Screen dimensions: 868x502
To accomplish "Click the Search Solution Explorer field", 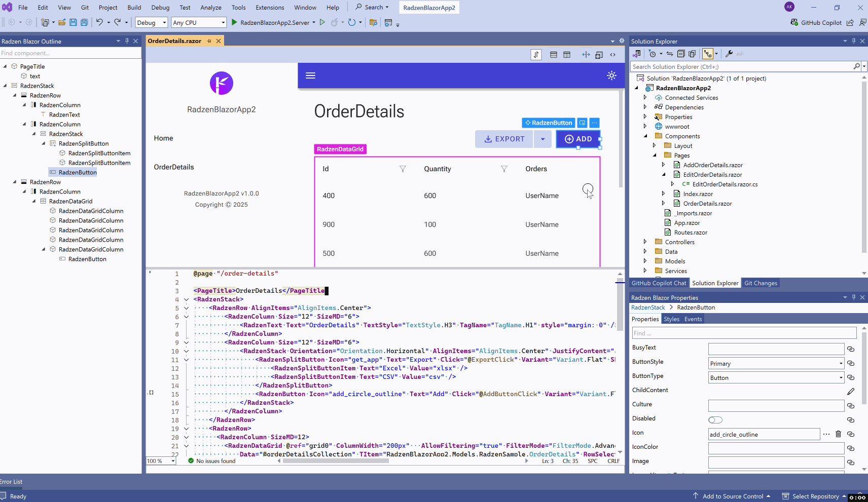I will point(742,66).
